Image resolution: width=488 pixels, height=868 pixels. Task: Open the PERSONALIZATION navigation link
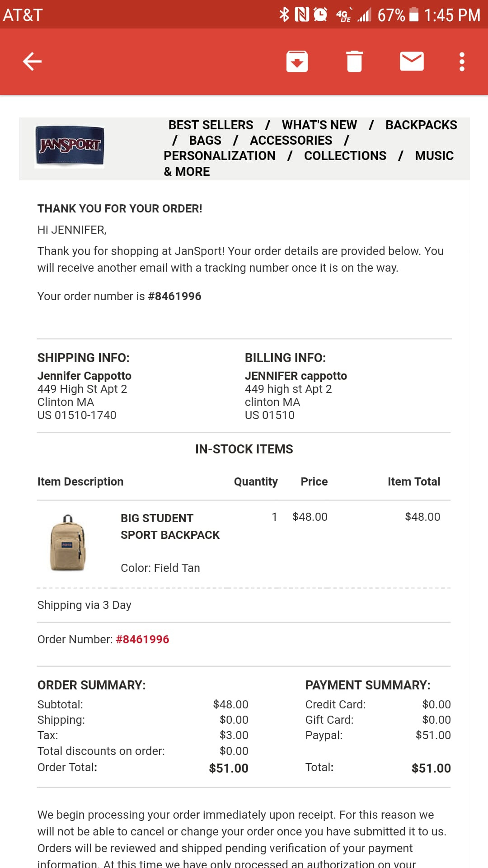coord(220,156)
